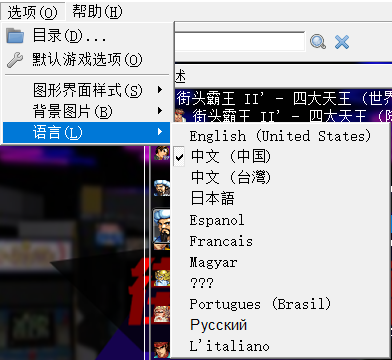The image size is (392, 360).
Task: Select English (United States) language
Action: 280,136
